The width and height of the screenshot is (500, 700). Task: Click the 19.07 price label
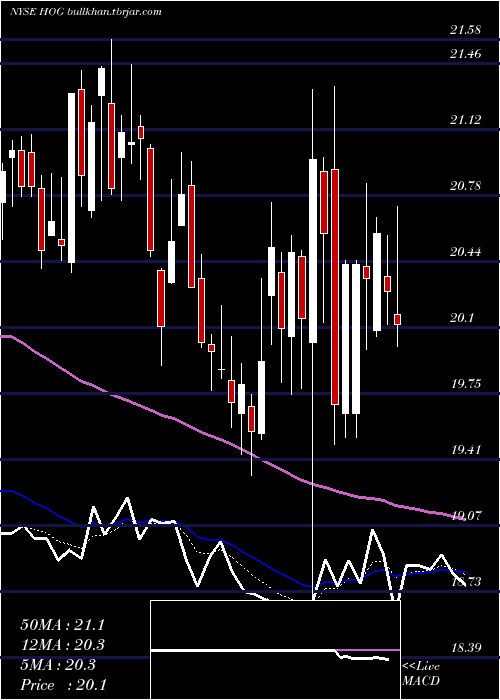pyautogui.click(x=466, y=516)
